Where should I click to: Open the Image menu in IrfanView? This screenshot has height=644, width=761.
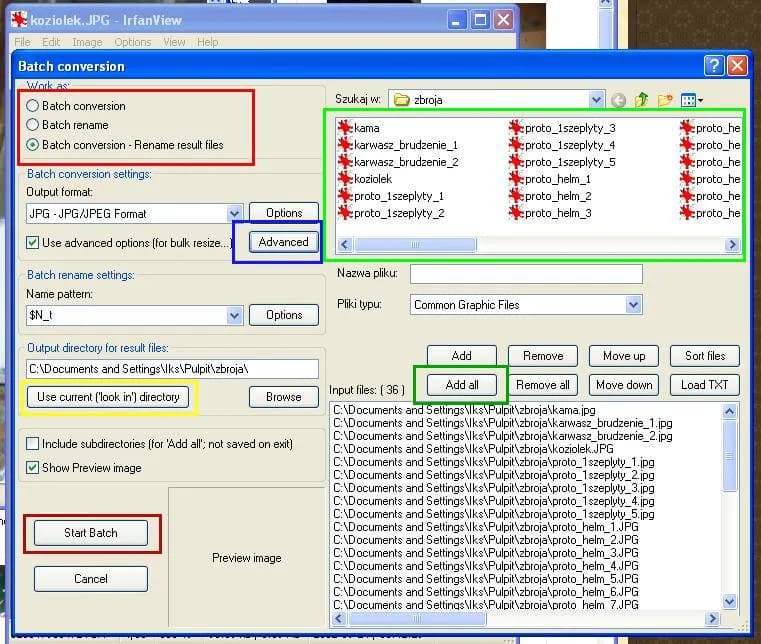coord(87,42)
